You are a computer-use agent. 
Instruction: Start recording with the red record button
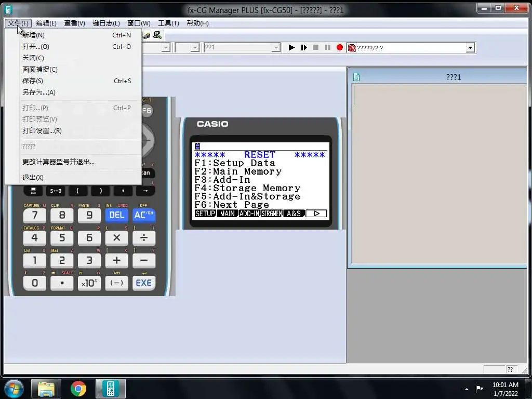pyautogui.click(x=339, y=47)
